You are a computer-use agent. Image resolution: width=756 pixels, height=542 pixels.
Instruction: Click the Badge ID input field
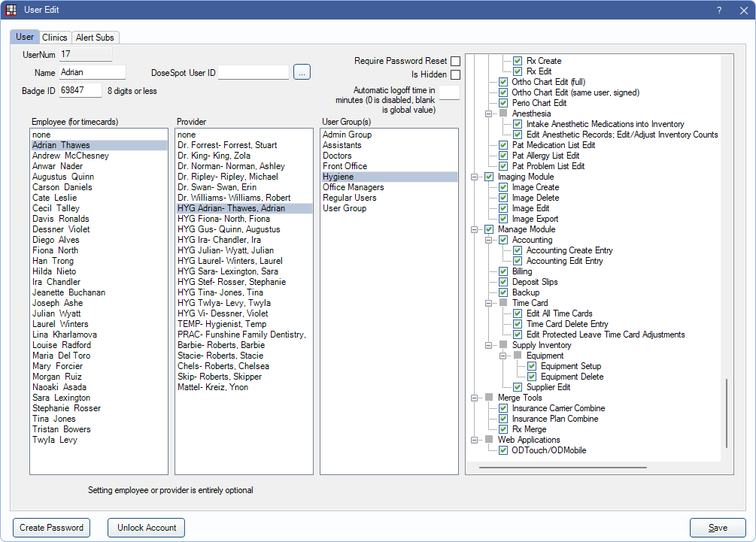click(x=80, y=91)
